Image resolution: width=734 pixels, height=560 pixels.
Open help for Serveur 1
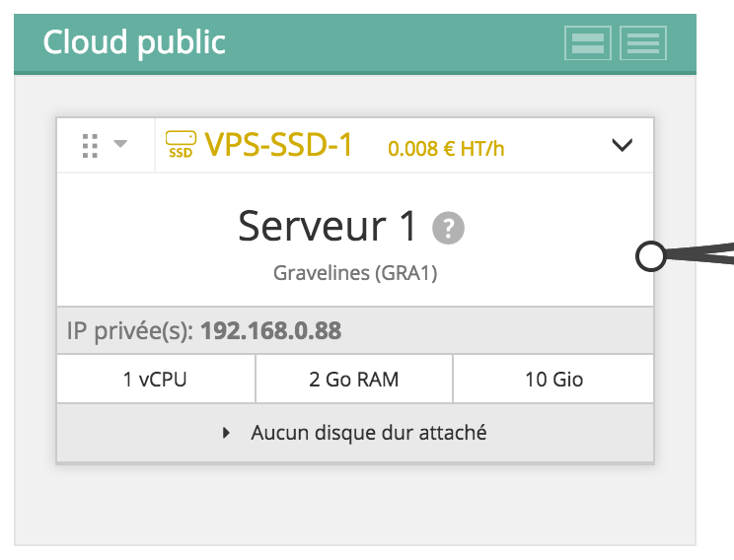[448, 229]
